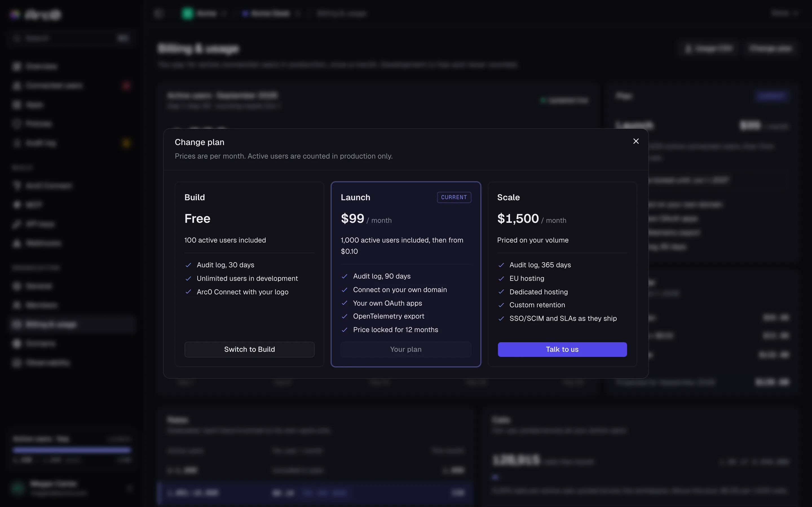Viewport: 812px width, 507px height.
Task: Click checkmark beside OpenTelemetry export
Action: pos(344,316)
